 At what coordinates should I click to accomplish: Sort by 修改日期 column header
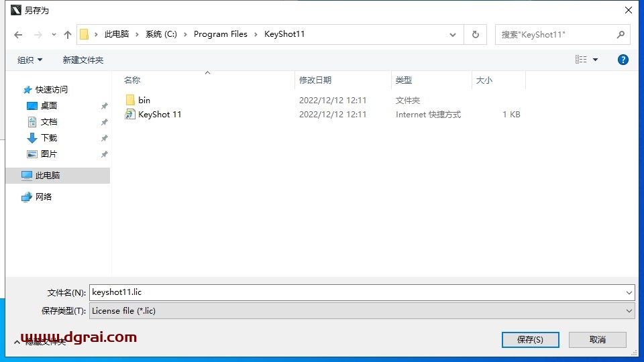point(315,80)
